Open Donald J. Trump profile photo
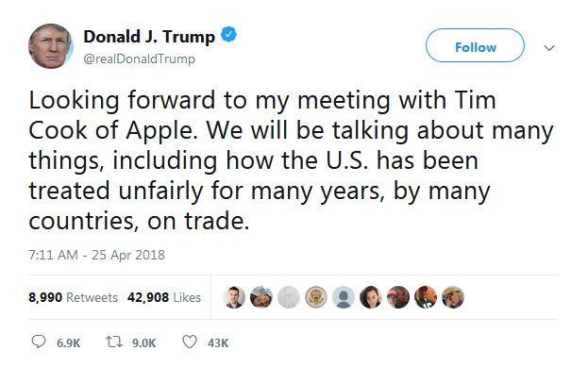Screen dimensions: 588x384 pos(53,46)
